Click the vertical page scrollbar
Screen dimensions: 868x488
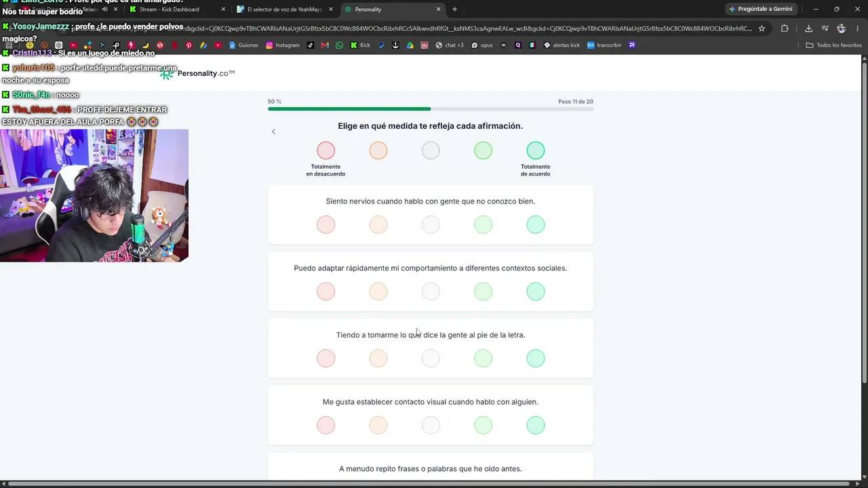pos(864,224)
